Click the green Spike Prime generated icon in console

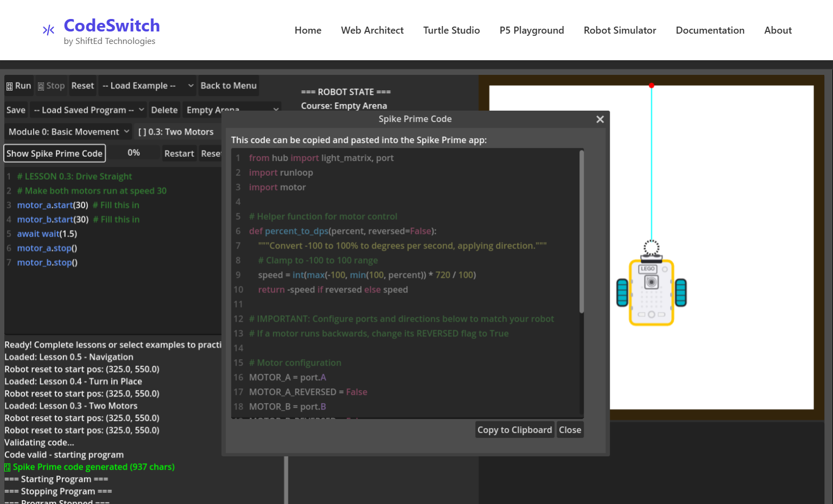click(8, 467)
